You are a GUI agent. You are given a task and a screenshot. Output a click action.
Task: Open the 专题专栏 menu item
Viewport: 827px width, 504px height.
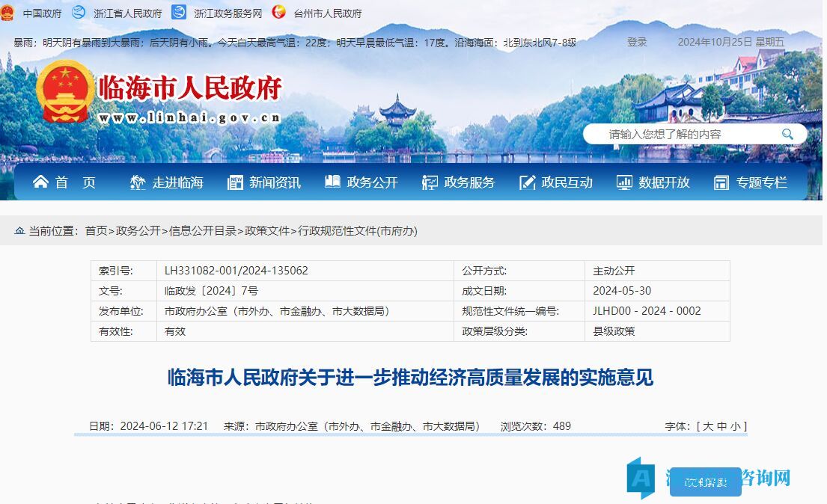[x=761, y=182]
